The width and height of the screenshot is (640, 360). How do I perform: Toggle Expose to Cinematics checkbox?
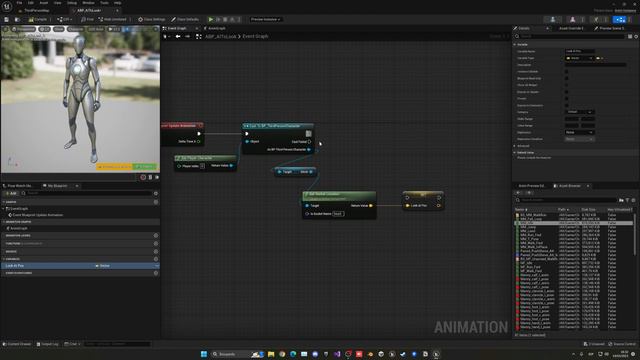[566, 105]
